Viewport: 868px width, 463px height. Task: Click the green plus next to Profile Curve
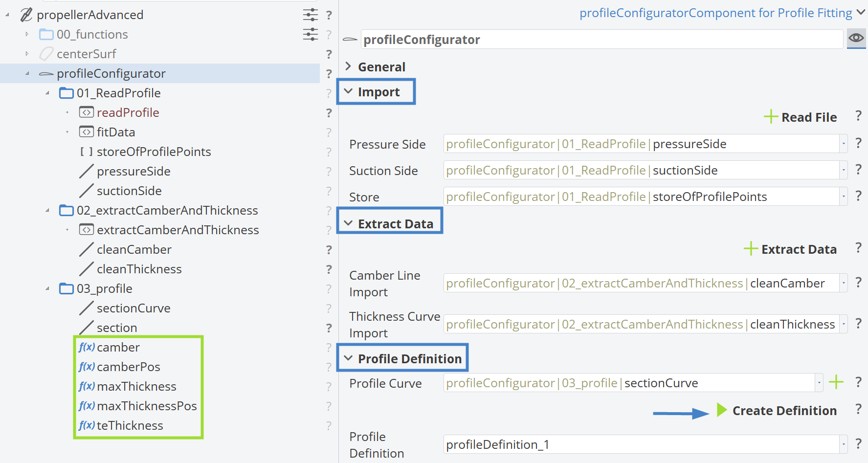pos(836,382)
